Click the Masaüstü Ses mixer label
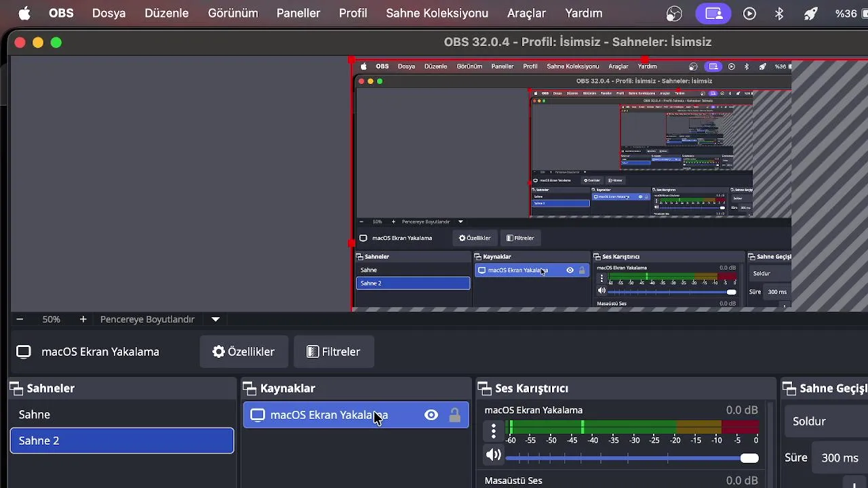Image resolution: width=868 pixels, height=488 pixels. pyautogui.click(x=513, y=481)
